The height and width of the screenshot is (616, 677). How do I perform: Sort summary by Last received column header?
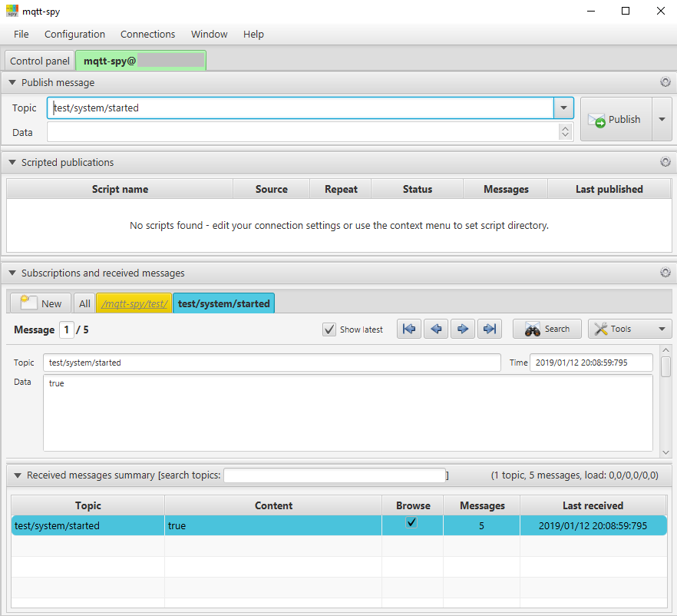coord(593,505)
